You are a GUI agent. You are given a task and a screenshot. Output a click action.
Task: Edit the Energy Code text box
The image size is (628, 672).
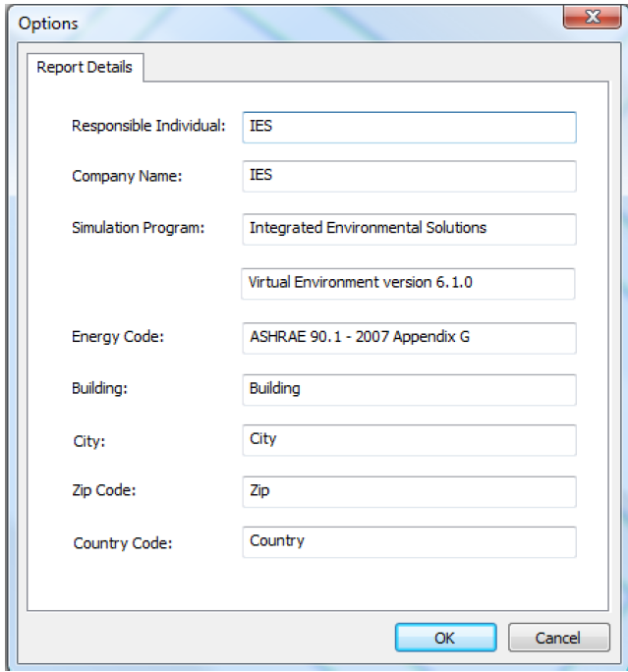click(408, 337)
